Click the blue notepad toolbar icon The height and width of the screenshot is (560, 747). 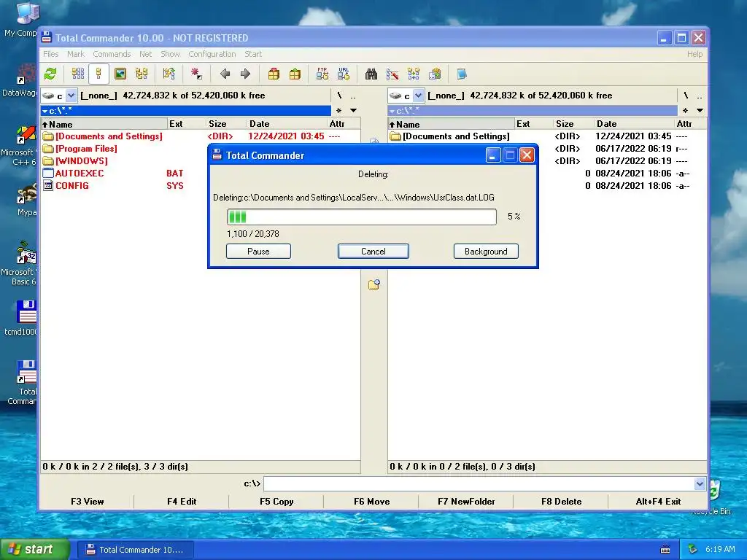tap(462, 74)
